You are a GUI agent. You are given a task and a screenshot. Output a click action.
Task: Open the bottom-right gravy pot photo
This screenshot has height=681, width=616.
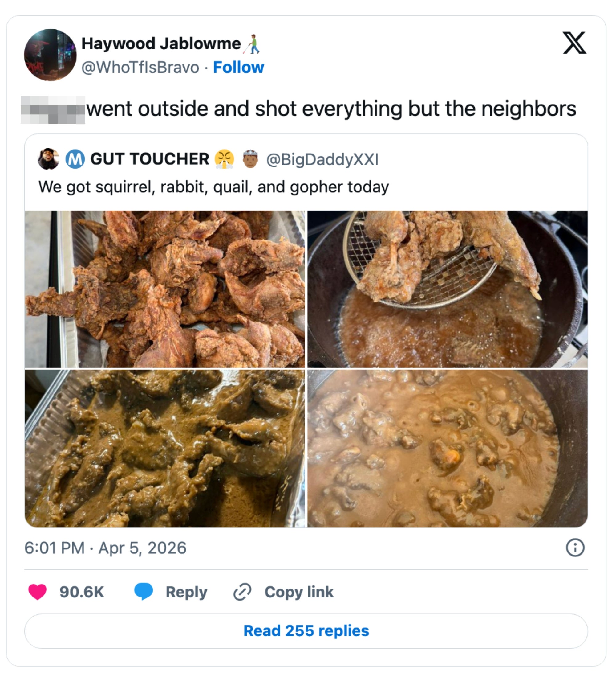(447, 448)
